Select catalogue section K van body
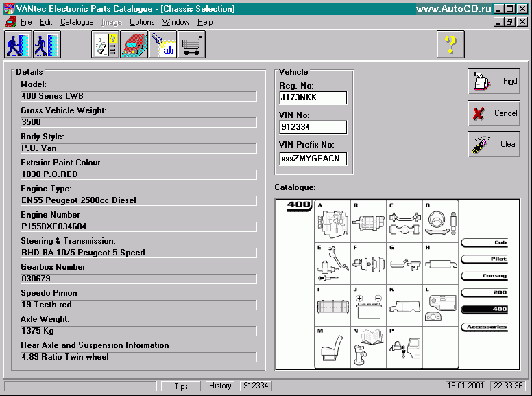The height and width of the screenshot is (396, 532). (404, 305)
